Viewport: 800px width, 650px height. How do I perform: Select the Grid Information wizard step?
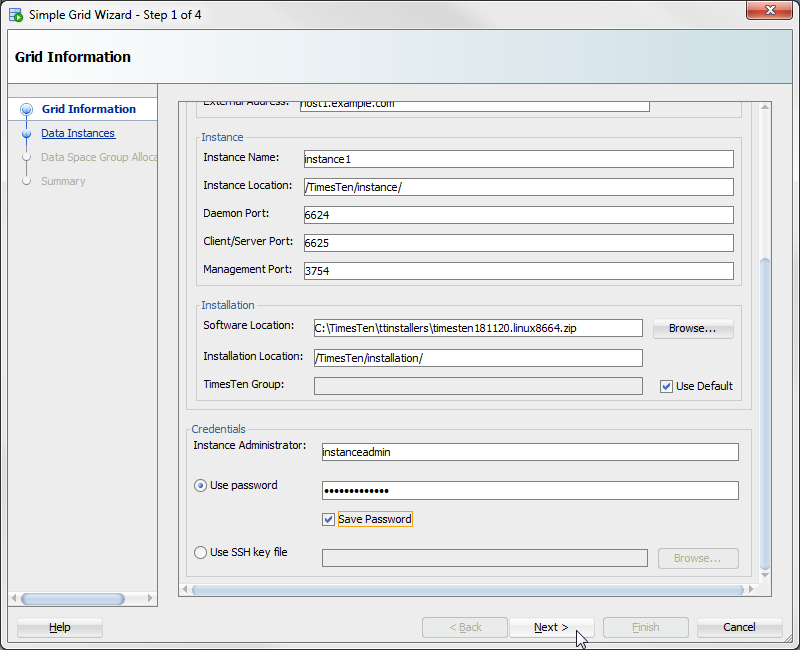(89, 109)
